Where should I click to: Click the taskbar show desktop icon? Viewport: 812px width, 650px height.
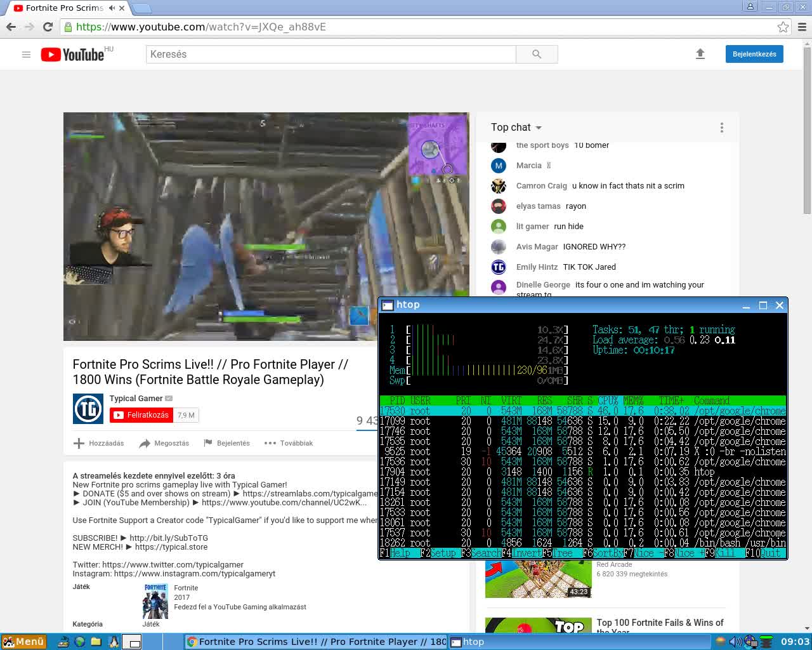63,642
